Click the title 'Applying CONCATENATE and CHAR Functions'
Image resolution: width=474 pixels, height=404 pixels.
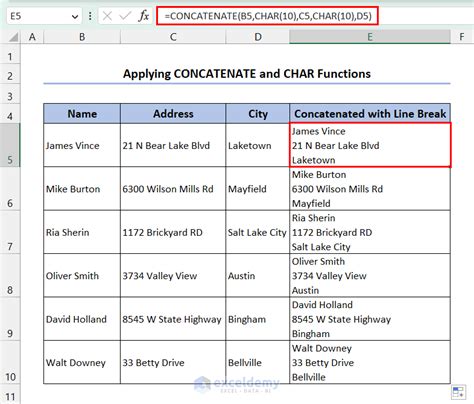point(247,74)
